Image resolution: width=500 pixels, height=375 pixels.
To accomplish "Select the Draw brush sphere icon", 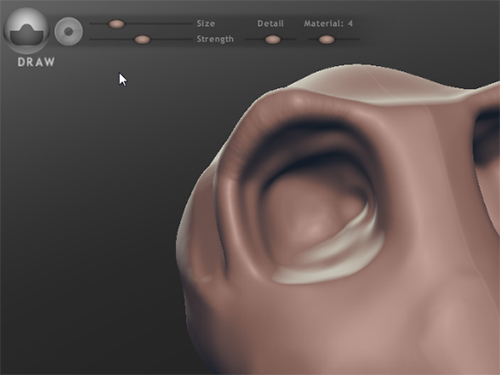I will point(26,31).
